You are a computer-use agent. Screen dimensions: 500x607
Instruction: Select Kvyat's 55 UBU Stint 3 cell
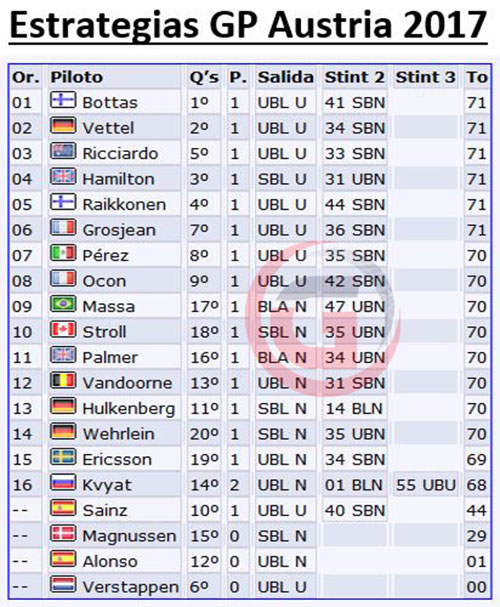point(426,485)
